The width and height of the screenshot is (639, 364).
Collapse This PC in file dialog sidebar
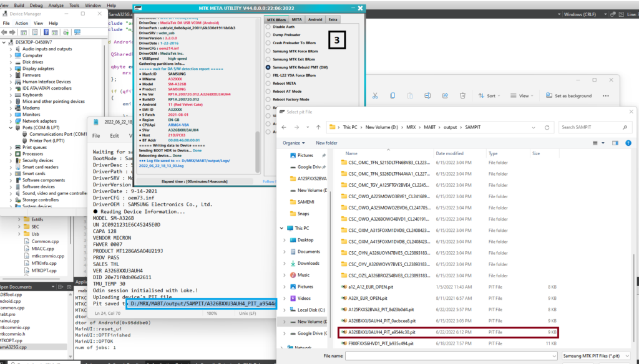(x=281, y=228)
